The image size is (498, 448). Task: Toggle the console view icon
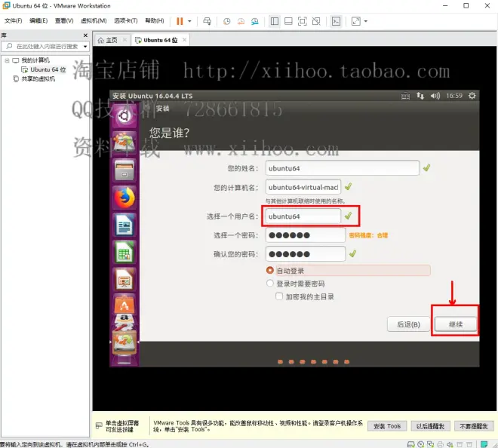(x=336, y=21)
